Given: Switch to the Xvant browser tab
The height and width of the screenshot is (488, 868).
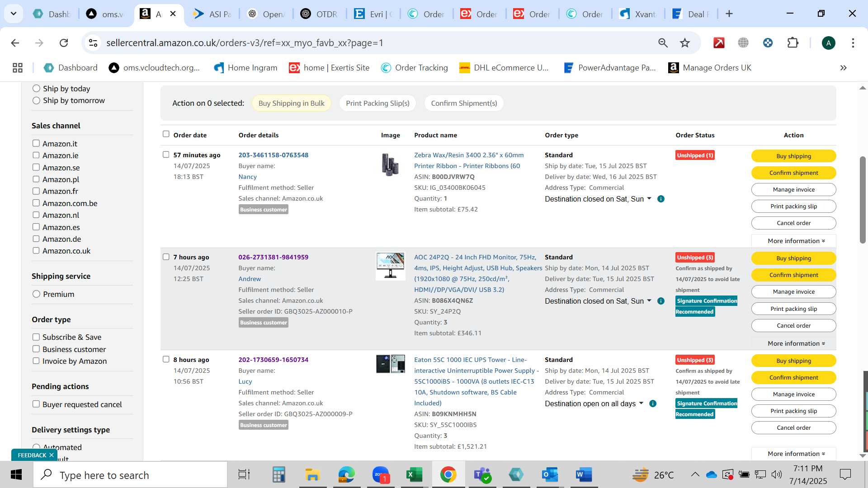Looking at the screenshot, I should coord(637,14).
